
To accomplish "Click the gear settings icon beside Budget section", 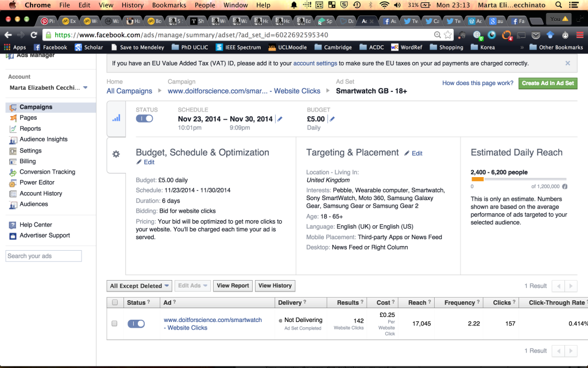I will (x=116, y=154).
